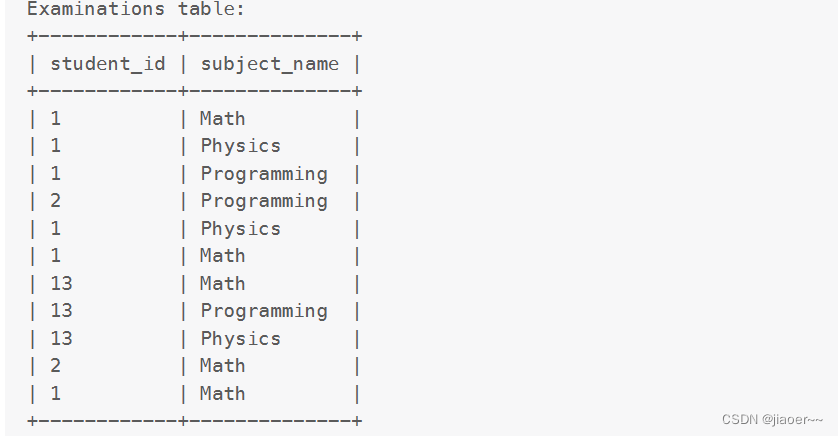Click Math in the row for student 13

(x=223, y=284)
